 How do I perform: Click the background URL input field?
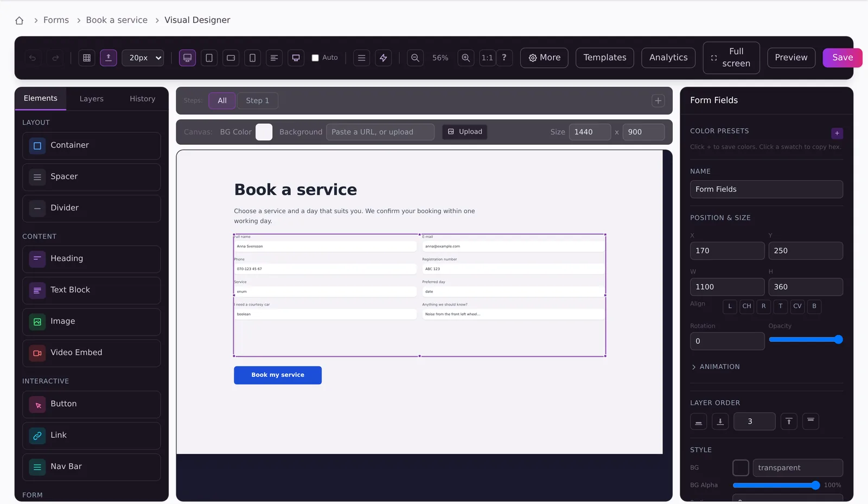click(380, 132)
